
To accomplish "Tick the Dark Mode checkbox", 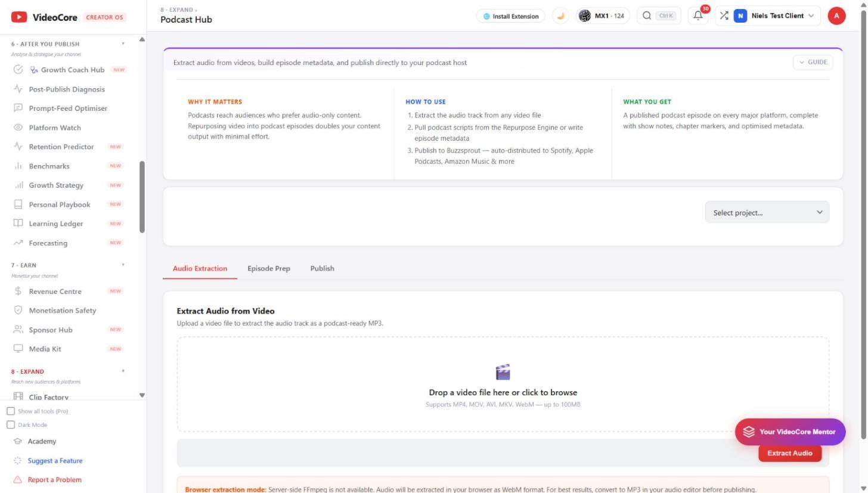I will [x=11, y=425].
